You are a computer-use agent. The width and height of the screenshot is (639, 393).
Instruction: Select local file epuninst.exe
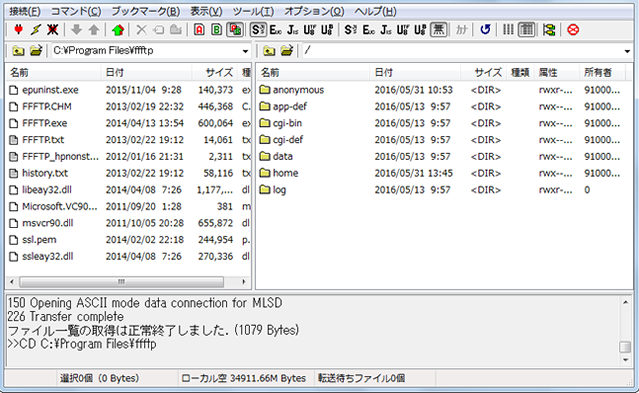44,90
